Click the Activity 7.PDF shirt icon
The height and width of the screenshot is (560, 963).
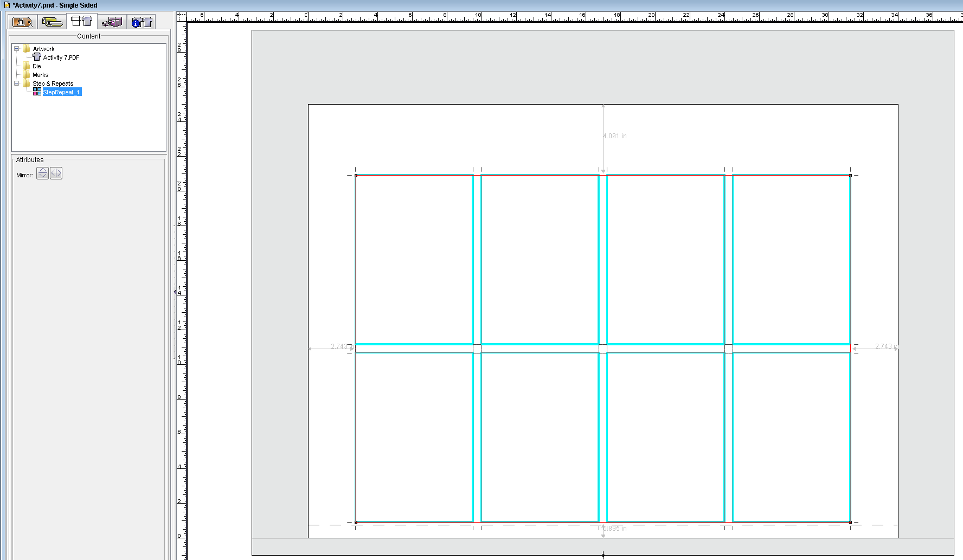(37, 57)
